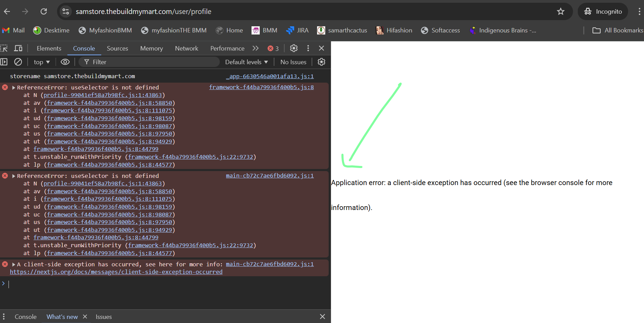This screenshot has width=644, height=323.
Task: Select the Issues drawer tab
Action: (104, 317)
